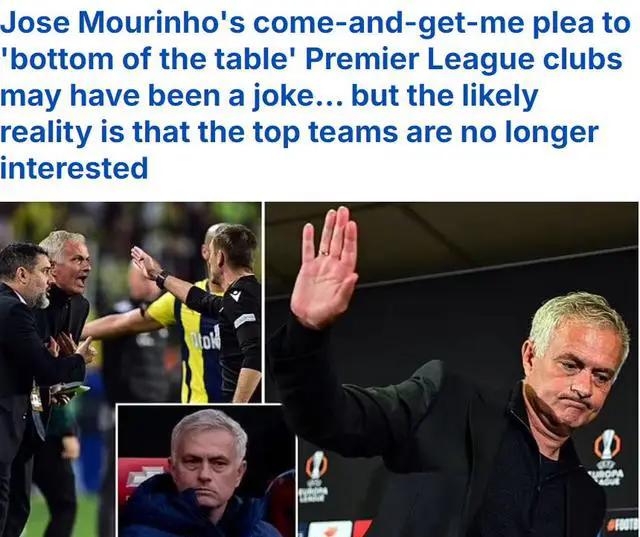Open the Jose Mourinho come-and-get-me headline link
This screenshot has width=640, height=537.
coord(315,95)
